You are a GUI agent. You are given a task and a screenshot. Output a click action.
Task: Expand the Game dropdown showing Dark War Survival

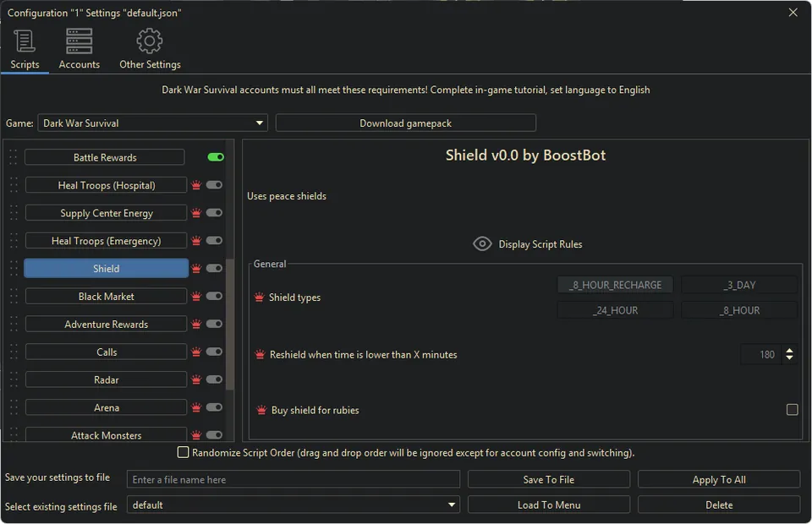click(153, 123)
